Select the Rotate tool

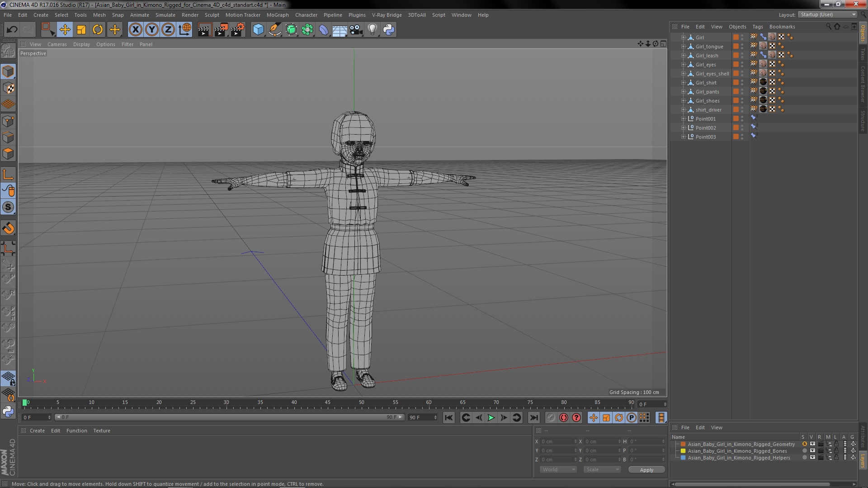[98, 30]
